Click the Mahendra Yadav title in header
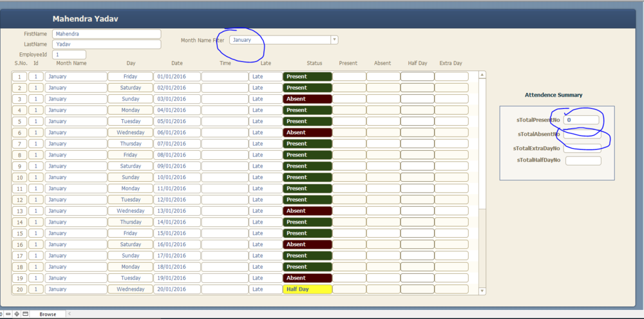 click(86, 19)
